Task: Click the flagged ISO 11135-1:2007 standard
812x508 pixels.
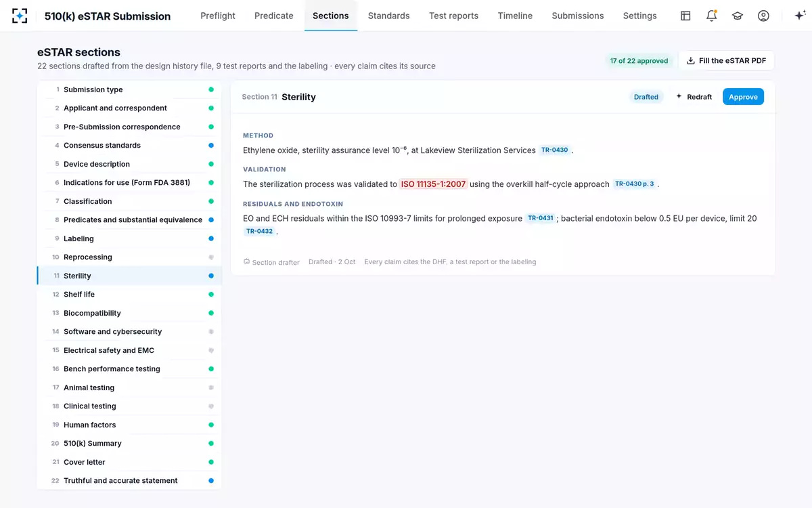Action: click(x=433, y=184)
